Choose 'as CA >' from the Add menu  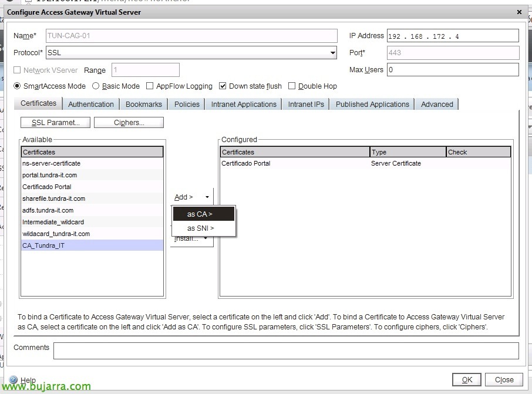tap(204, 214)
